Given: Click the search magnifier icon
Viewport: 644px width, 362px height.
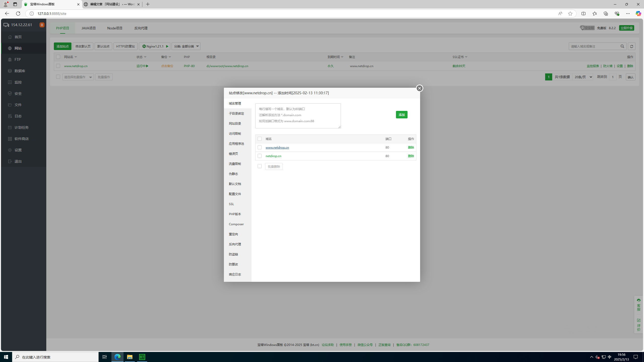Looking at the screenshot, I should [622, 46].
